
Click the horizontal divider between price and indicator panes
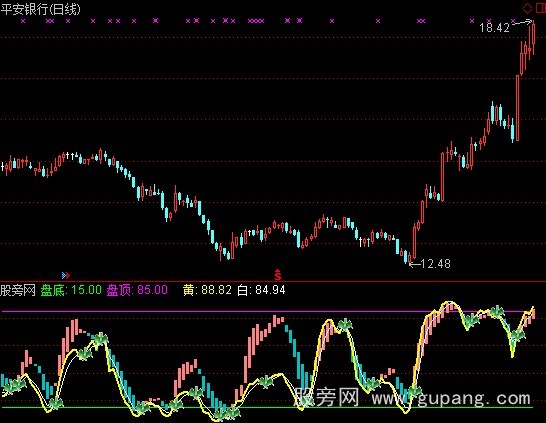click(x=273, y=281)
